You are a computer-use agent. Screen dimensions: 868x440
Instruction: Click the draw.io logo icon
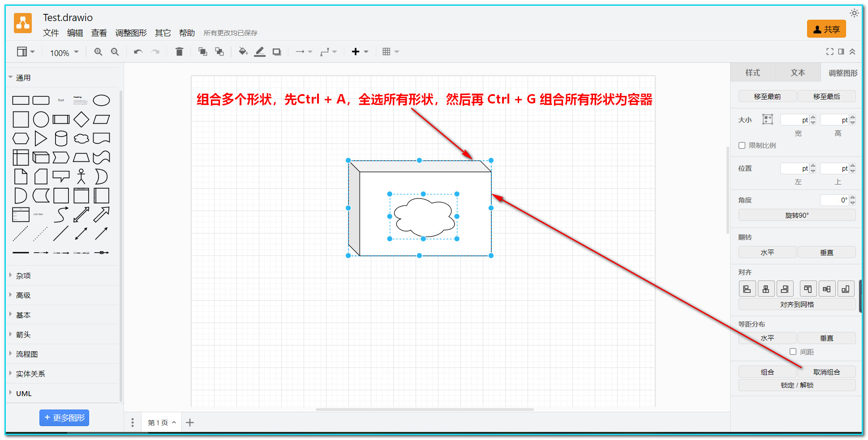[23, 23]
